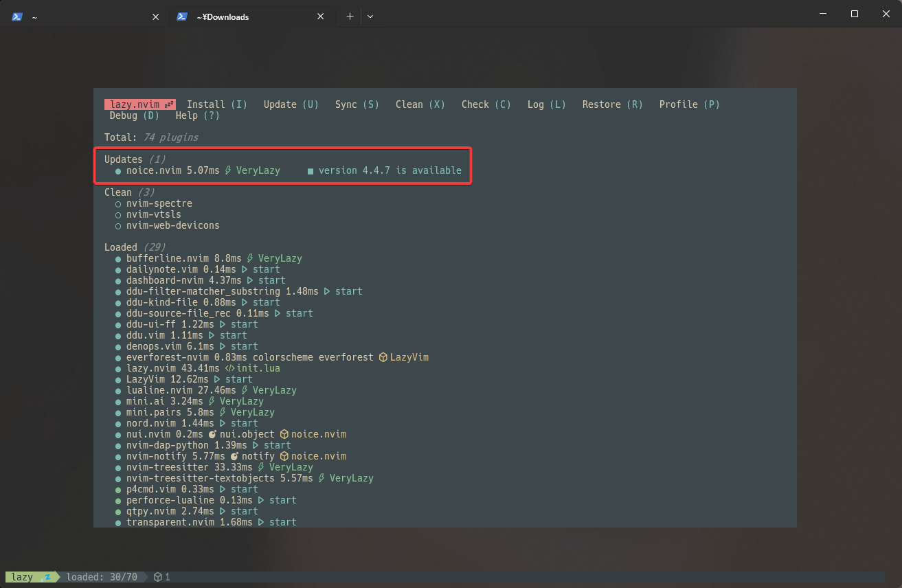Select qtpy.nvim plugin entry
Screen dimensions: 902x588
click(151, 511)
